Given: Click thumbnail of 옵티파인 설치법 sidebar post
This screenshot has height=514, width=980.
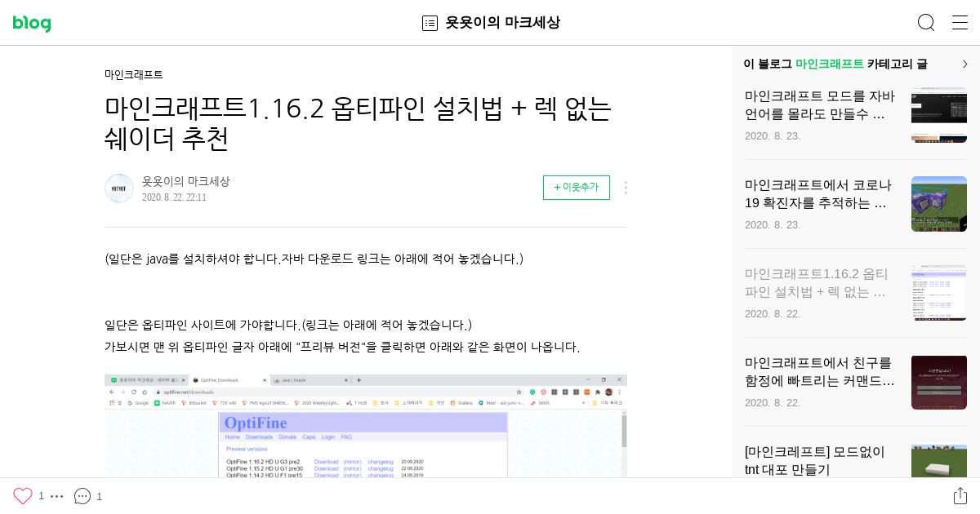Looking at the screenshot, I should [x=939, y=293].
